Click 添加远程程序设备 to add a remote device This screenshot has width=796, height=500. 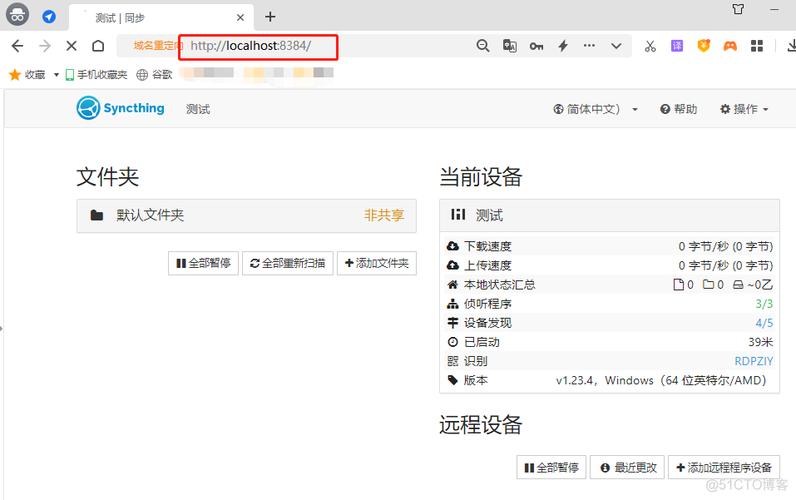(723, 467)
